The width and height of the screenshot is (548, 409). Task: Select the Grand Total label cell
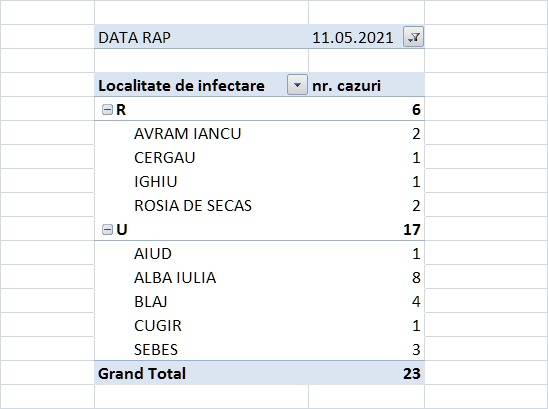pos(202,373)
